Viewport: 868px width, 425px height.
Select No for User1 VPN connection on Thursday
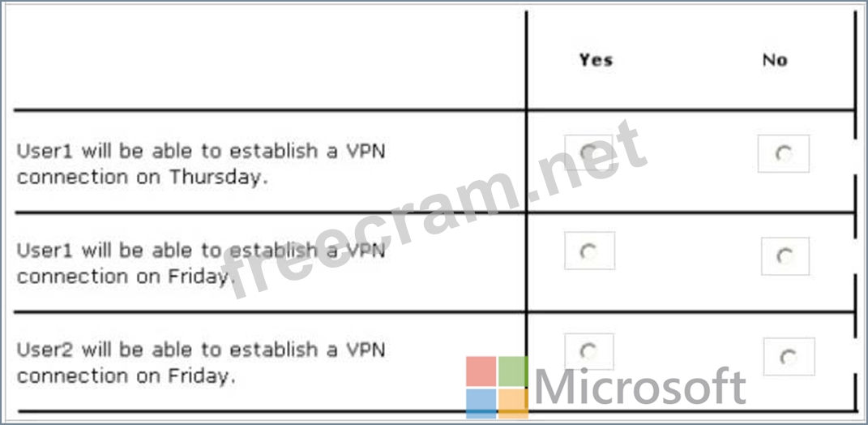pos(783,153)
